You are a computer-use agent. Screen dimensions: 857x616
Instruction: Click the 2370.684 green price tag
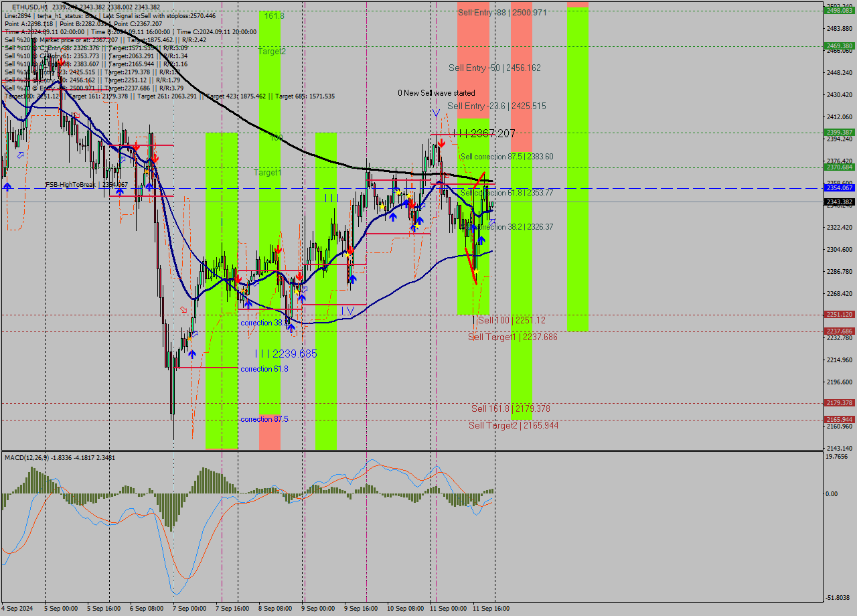click(839, 167)
